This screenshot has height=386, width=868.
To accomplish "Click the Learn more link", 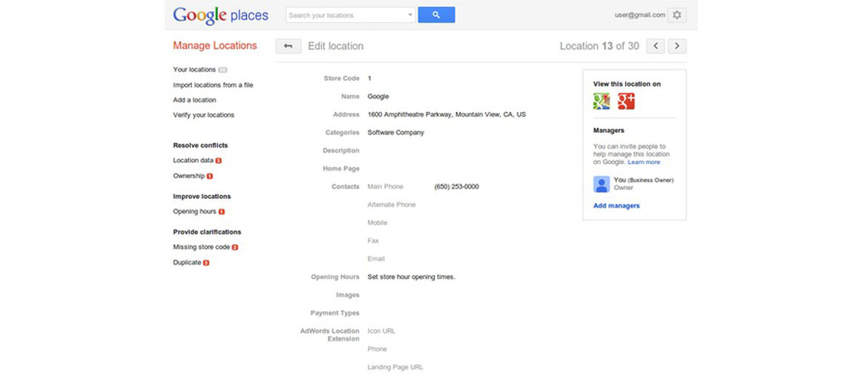I will 644,163.
